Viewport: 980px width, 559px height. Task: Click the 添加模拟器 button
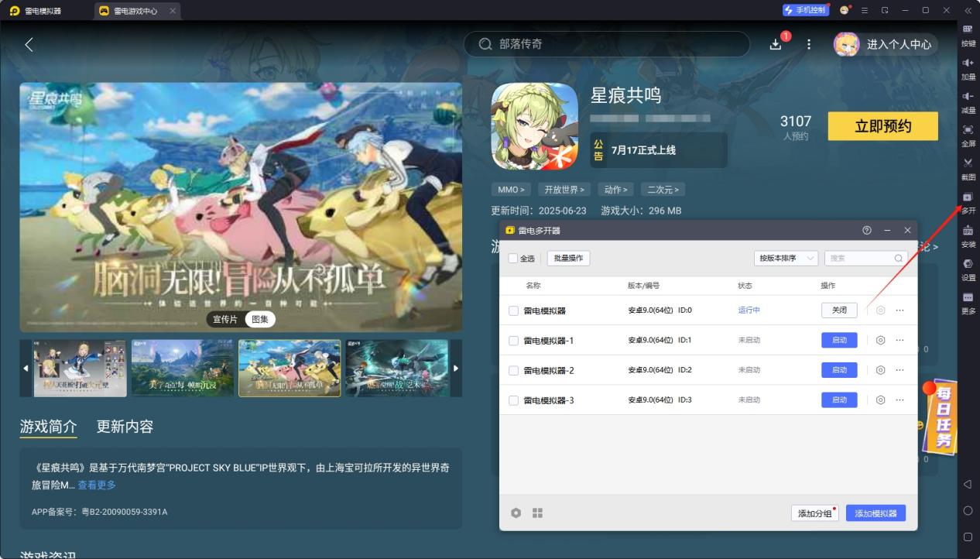coord(875,513)
